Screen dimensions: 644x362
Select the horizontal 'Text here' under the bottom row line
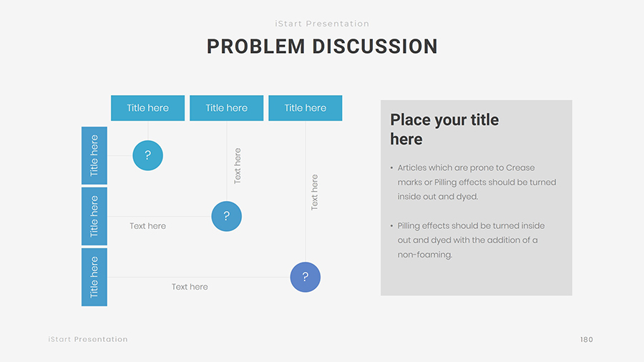[x=190, y=287]
